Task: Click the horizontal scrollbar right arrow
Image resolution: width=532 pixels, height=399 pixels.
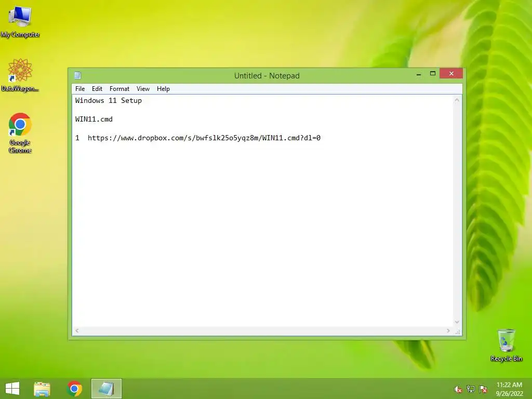Action: click(448, 330)
